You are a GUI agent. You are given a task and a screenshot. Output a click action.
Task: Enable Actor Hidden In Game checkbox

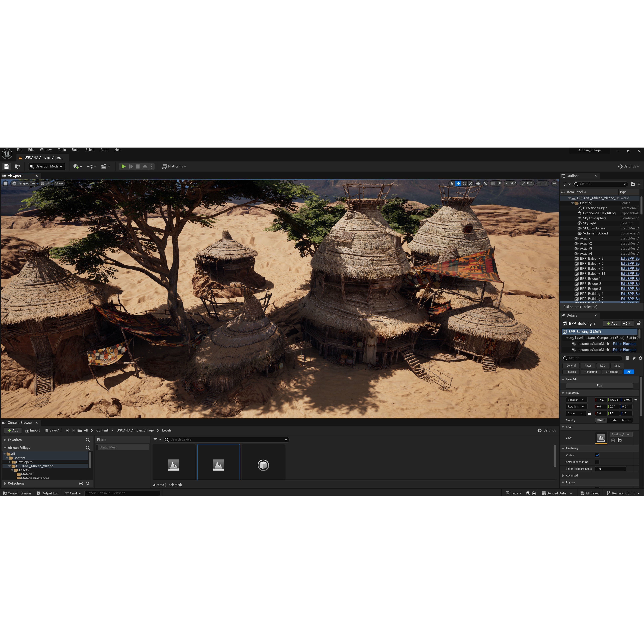pyautogui.click(x=597, y=462)
